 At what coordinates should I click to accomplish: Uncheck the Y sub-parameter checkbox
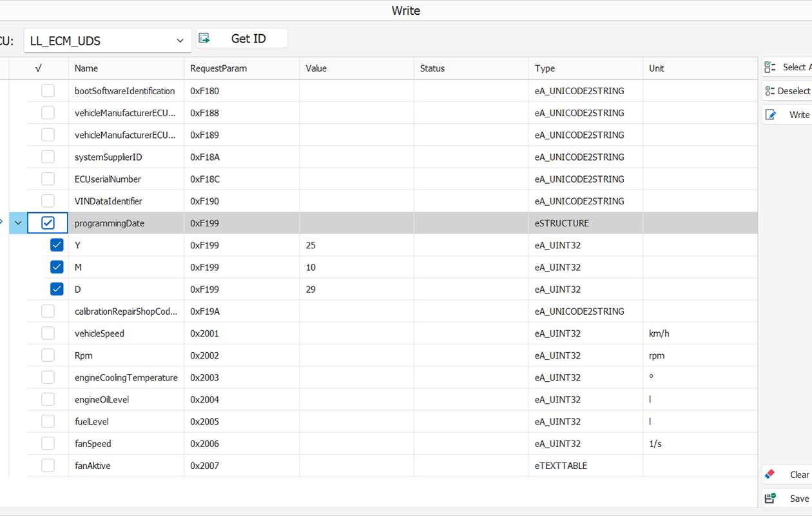[57, 245]
